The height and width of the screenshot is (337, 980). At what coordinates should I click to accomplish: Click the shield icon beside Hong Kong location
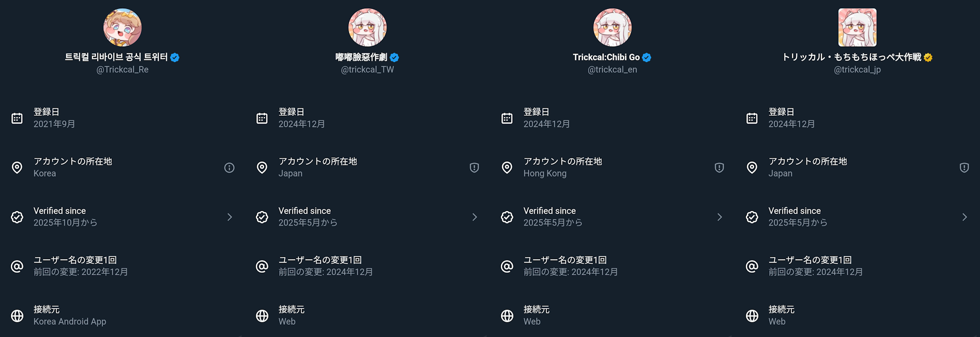point(719,168)
